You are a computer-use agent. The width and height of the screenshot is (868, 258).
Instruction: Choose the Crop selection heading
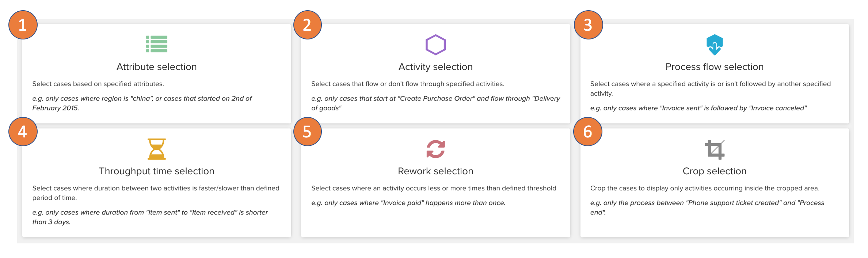tap(714, 171)
